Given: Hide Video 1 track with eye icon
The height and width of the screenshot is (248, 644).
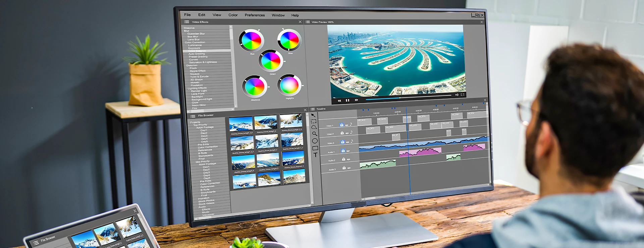Looking at the screenshot, I should point(346,125).
